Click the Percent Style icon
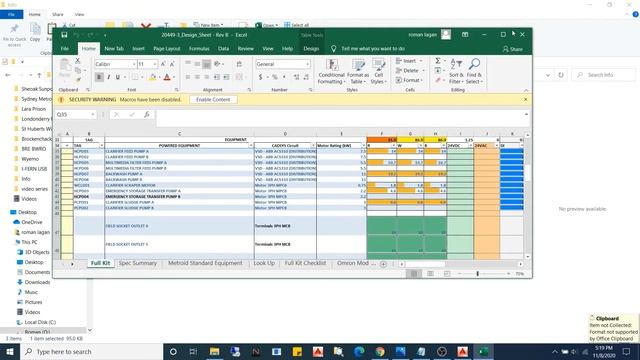Viewport: 640px width, 360px height. 275,77
